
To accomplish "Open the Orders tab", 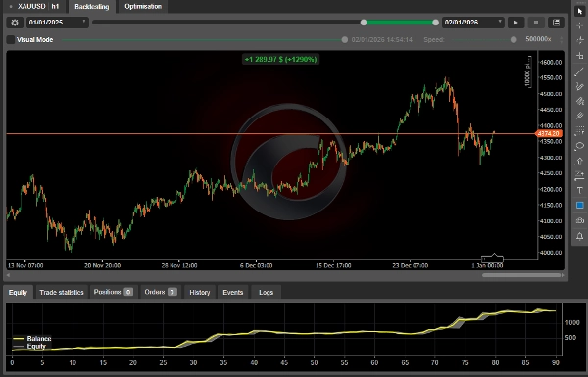I will point(161,292).
